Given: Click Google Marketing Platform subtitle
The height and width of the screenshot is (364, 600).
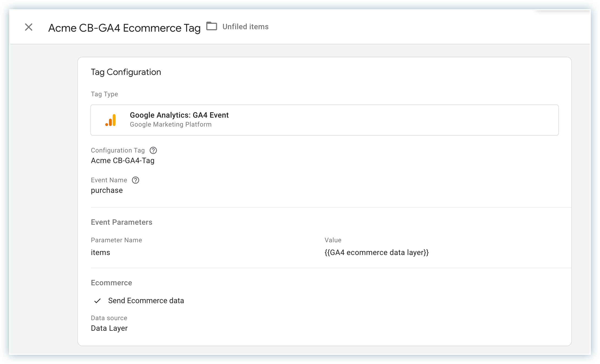Looking at the screenshot, I should pyautogui.click(x=170, y=124).
